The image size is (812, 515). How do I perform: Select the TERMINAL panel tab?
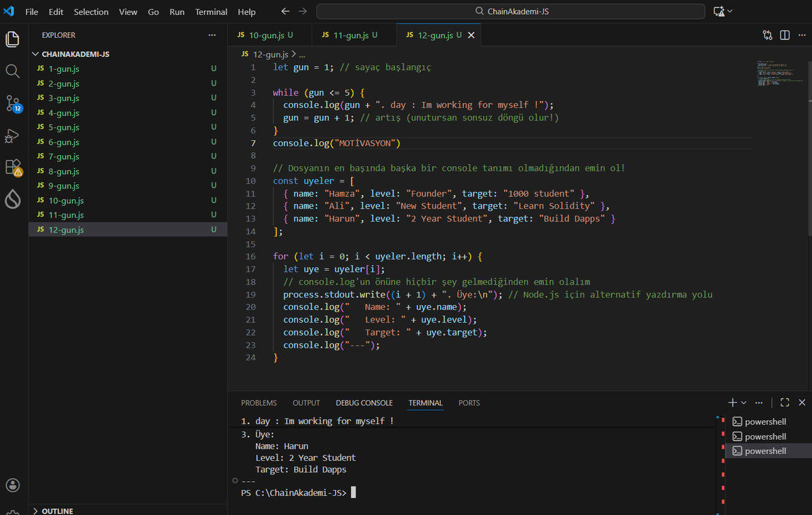point(425,403)
